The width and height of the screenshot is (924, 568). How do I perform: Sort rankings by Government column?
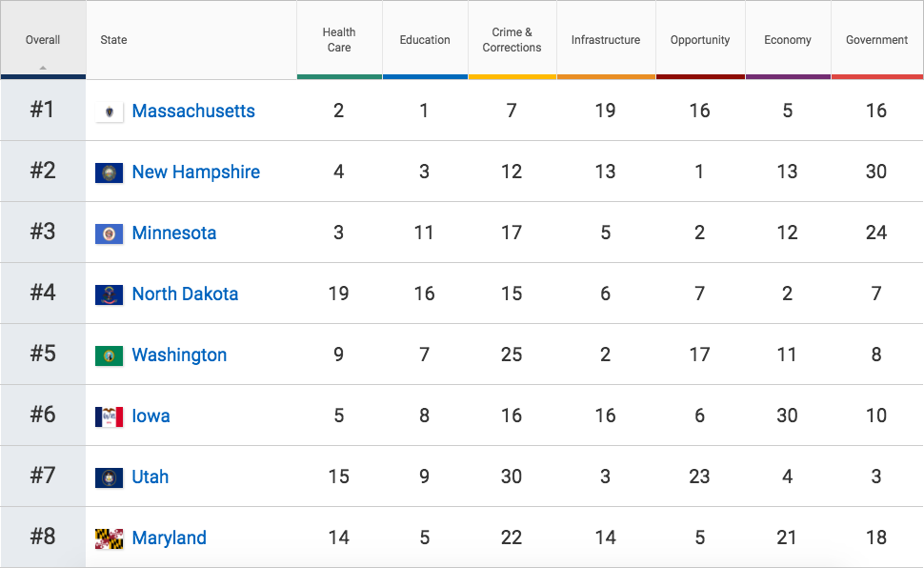(x=876, y=40)
